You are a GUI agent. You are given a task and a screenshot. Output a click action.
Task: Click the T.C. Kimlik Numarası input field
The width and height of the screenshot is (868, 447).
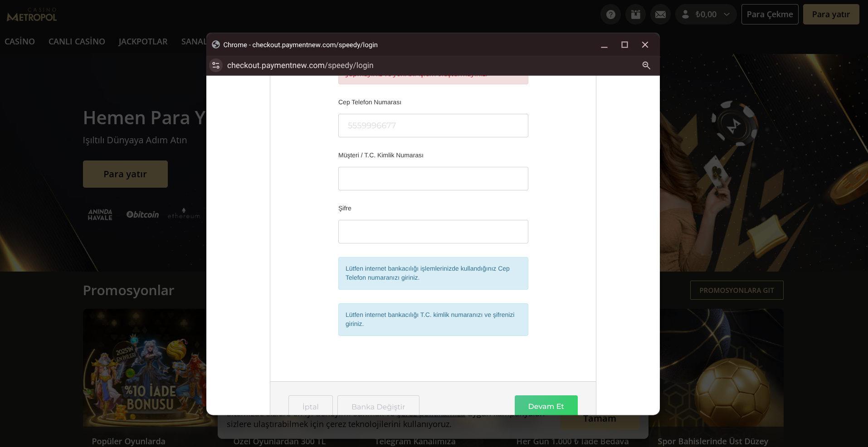point(433,179)
